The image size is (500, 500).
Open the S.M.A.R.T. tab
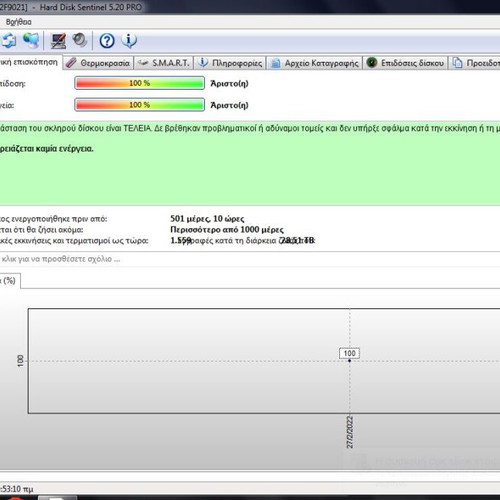coord(164,63)
